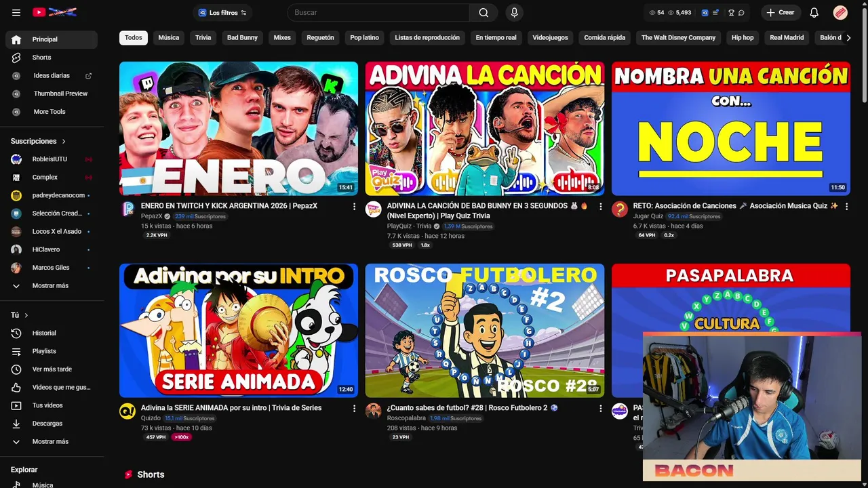Click Roscopalabra channel avatar
This screenshot has height=488, width=868.
click(374, 411)
